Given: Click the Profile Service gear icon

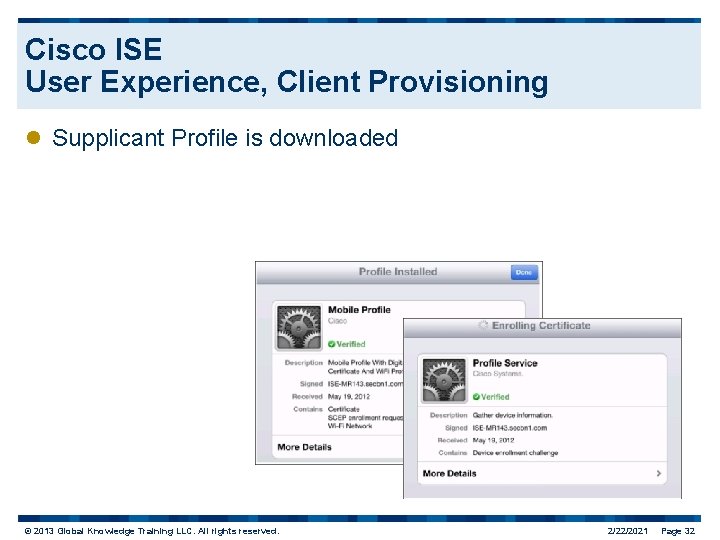Looking at the screenshot, I should [x=444, y=380].
